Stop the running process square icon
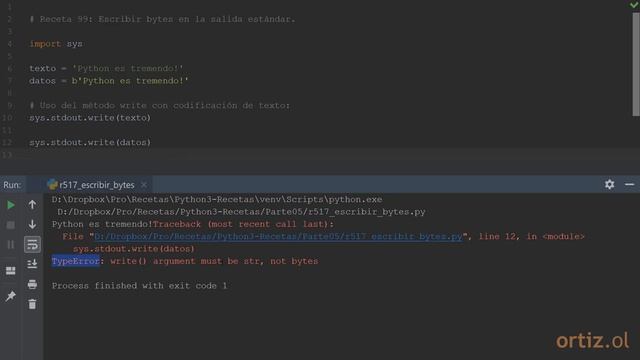The width and height of the screenshot is (640, 360). (11, 225)
